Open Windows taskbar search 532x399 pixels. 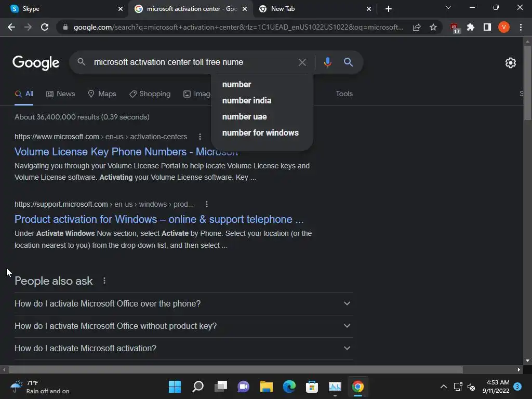(198, 387)
